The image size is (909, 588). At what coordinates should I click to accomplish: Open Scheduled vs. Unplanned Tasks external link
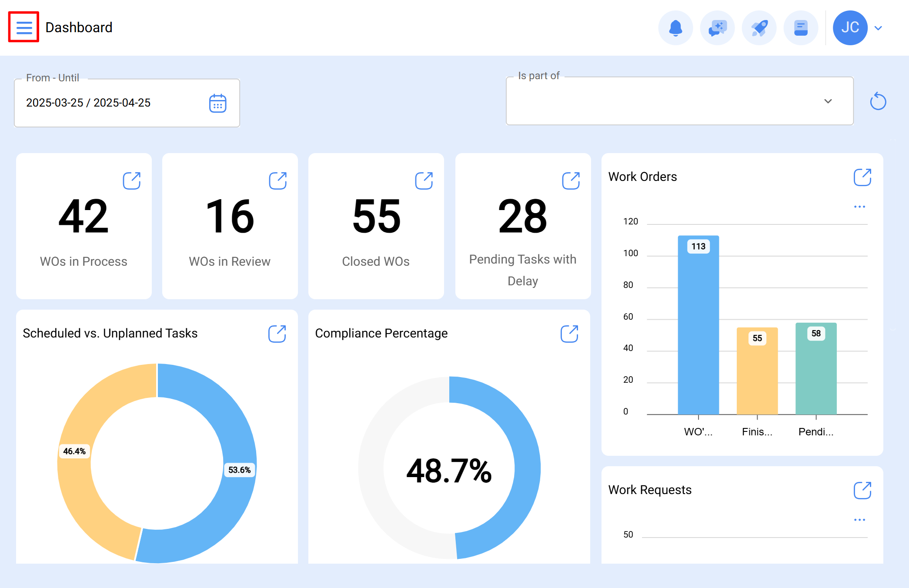pos(278,334)
